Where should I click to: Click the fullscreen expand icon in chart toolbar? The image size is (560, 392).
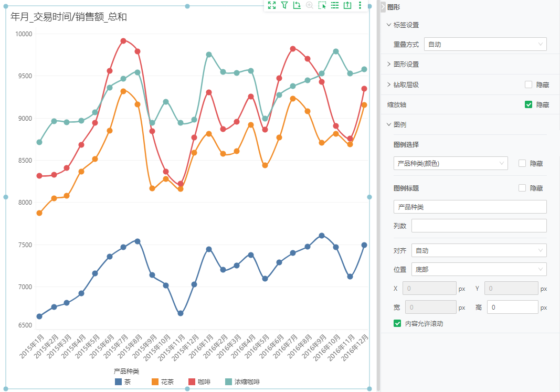pos(272,5)
